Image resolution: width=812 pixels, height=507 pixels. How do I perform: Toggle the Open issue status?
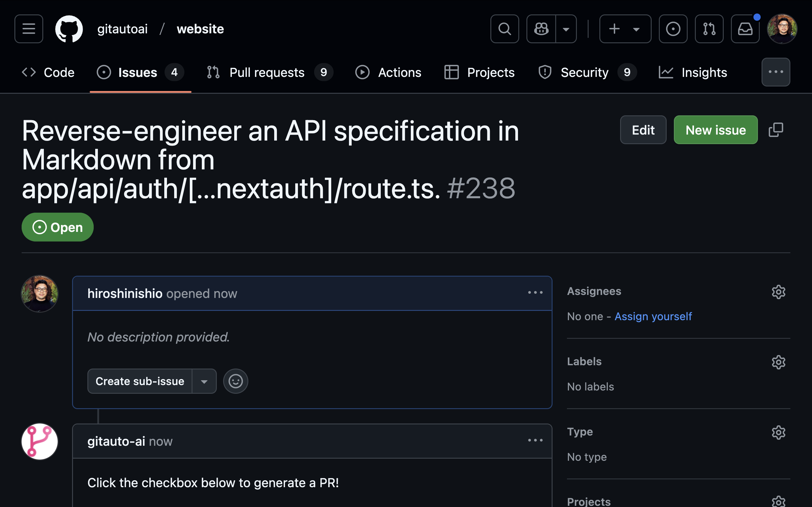point(57,227)
